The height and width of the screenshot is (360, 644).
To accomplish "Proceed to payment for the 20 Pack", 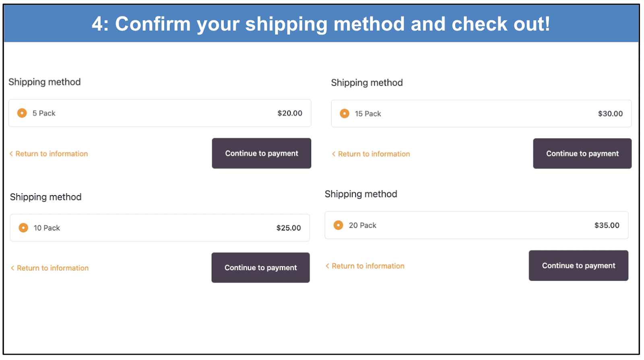I will 578,265.
